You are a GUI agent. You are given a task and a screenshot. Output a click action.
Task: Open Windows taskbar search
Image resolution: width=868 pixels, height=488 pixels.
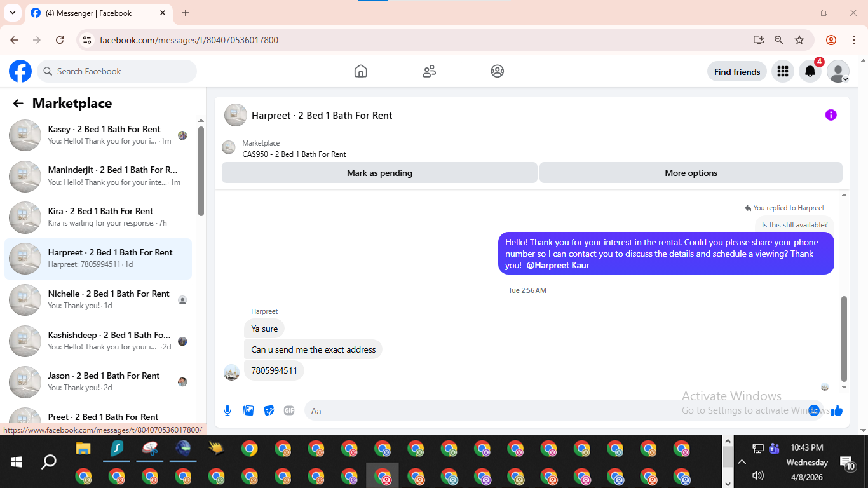pyautogui.click(x=49, y=461)
